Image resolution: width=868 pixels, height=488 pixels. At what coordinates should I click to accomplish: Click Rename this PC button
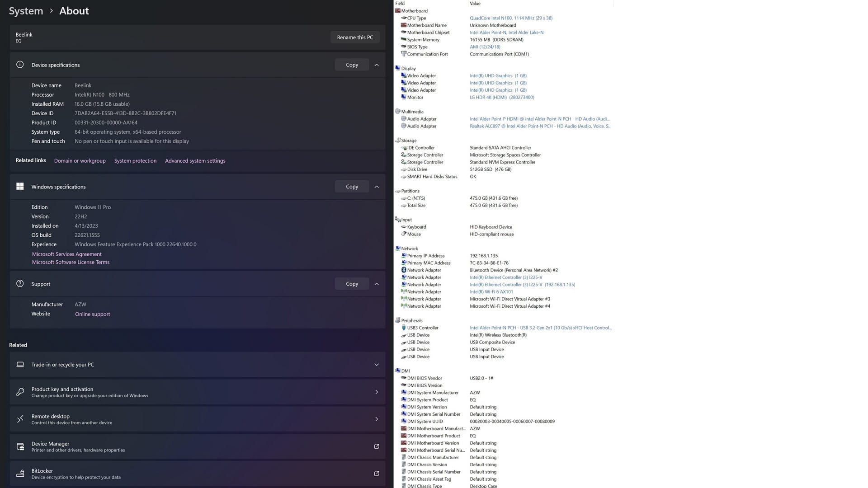tap(355, 38)
